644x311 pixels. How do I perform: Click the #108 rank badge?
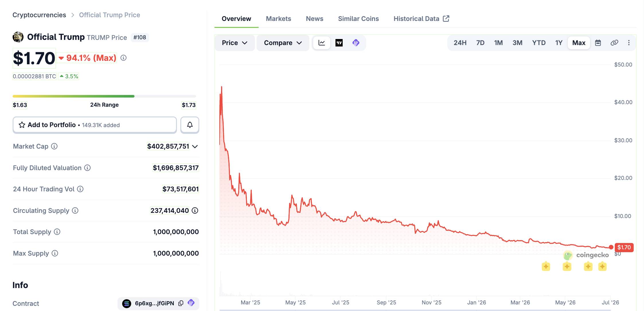140,37
